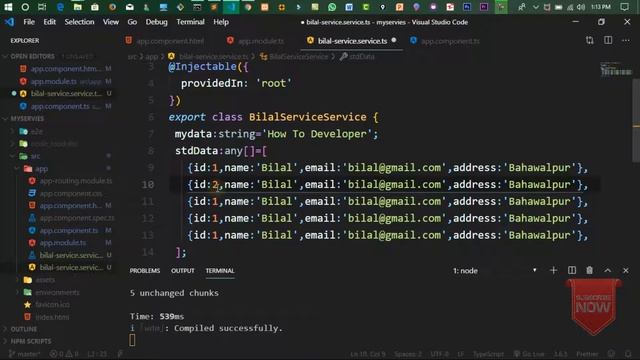Viewport: 640px width, 360px height.
Task: Open index.html in the explorer tree
Action: [x=52, y=317]
